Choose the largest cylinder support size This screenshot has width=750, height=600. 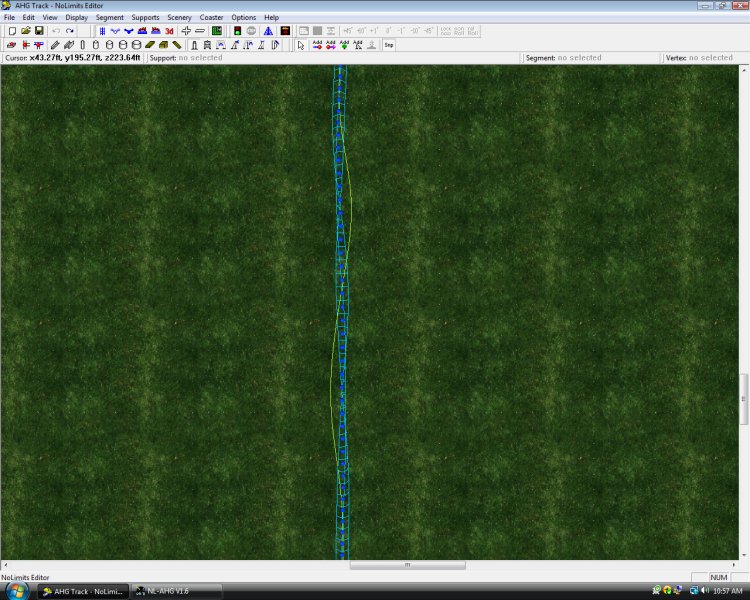[x=136, y=45]
